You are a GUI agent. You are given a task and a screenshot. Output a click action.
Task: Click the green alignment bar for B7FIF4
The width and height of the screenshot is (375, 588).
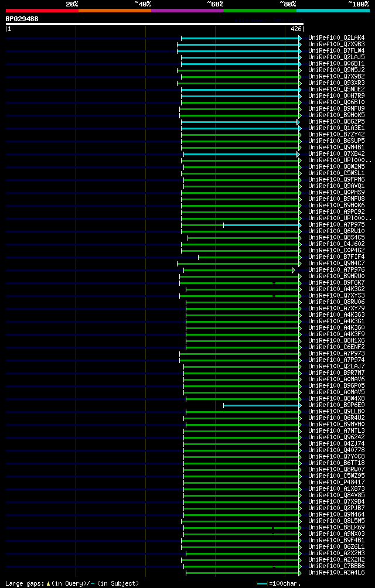248,257
